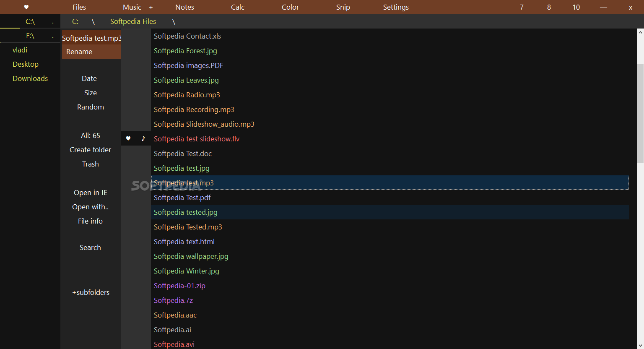Select Softpedia Slideshow_audio.mp3
The width and height of the screenshot is (644, 349).
pyautogui.click(x=204, y=124)
